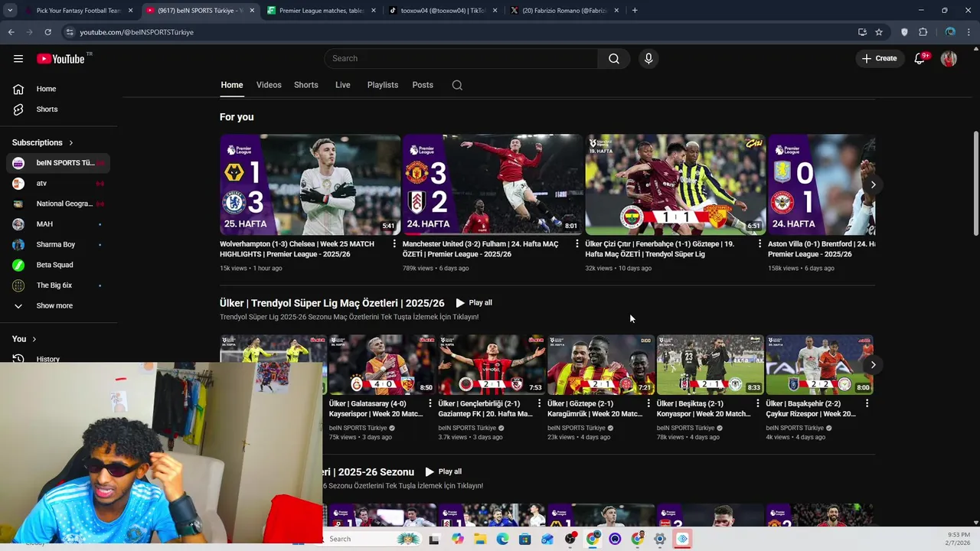The height and width of the screenshot is (551, 980).
Task: Play Fenerbahçe (1-1) Göztepe thumbnail
Action: tap(675, 184)
